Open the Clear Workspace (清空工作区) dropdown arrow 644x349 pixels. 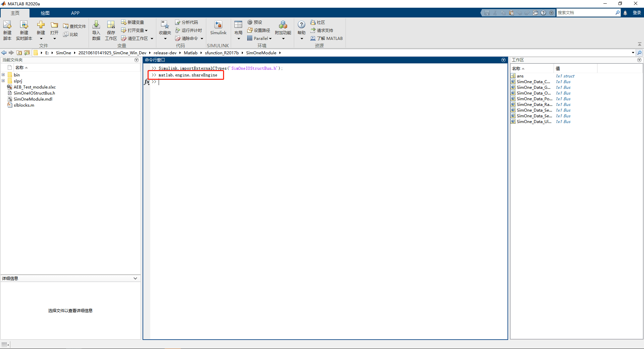point(152,39)
